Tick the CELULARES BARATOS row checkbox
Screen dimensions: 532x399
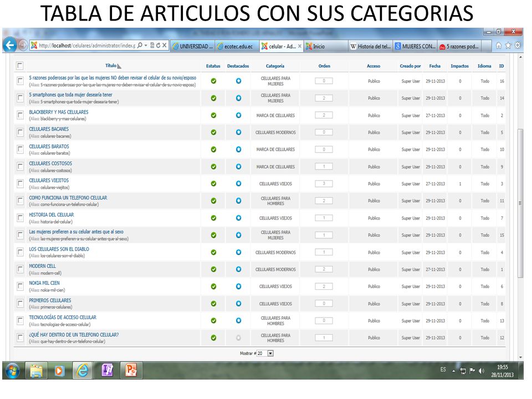tap(21, 149)
